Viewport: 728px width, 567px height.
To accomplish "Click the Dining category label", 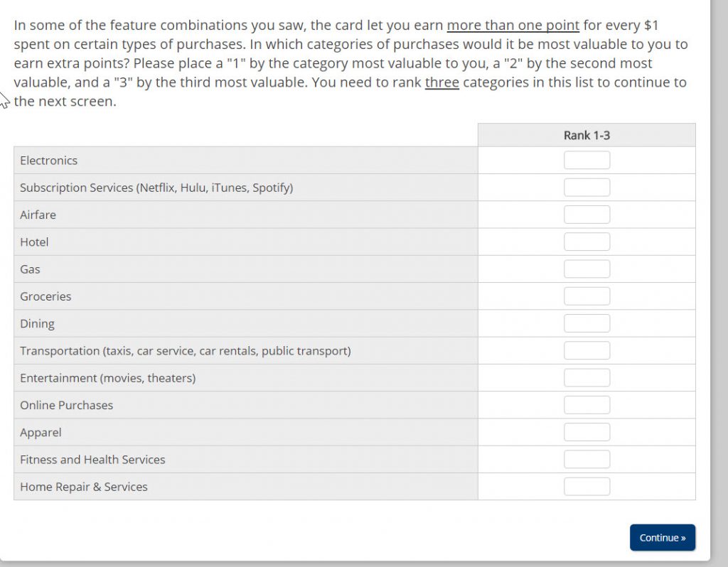I will click(x=37, y=323).
